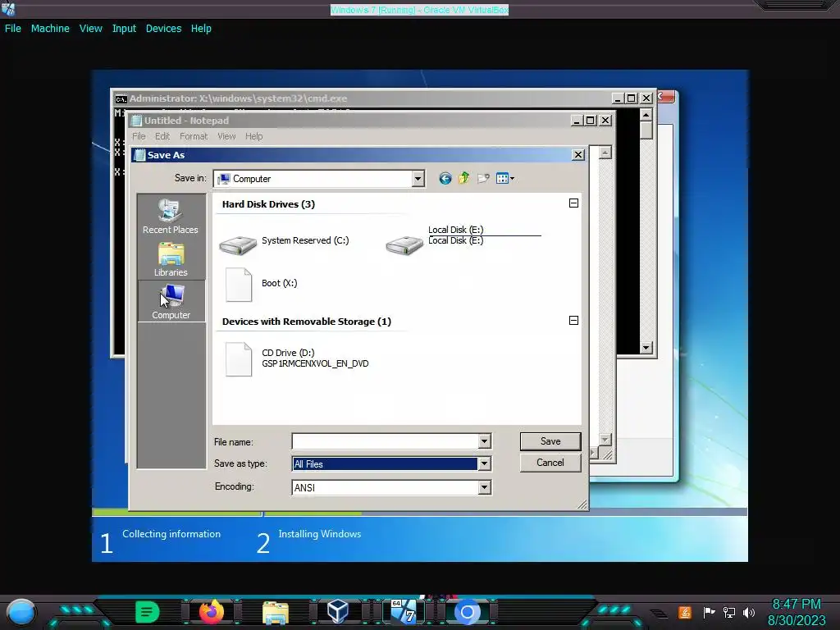This screenshot has height=630, width=840.
Task: Click Installing Windows step text
Action: click(x=319, y=534)
